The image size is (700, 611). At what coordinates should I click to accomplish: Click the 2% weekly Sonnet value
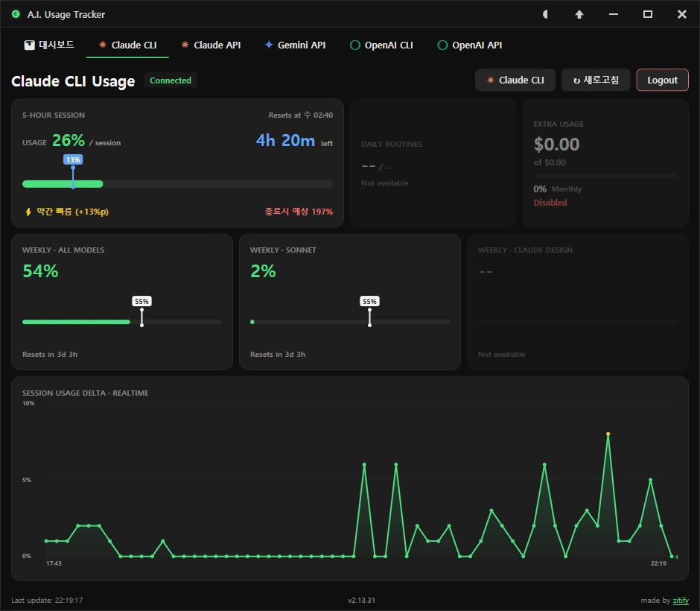[263, 271]
